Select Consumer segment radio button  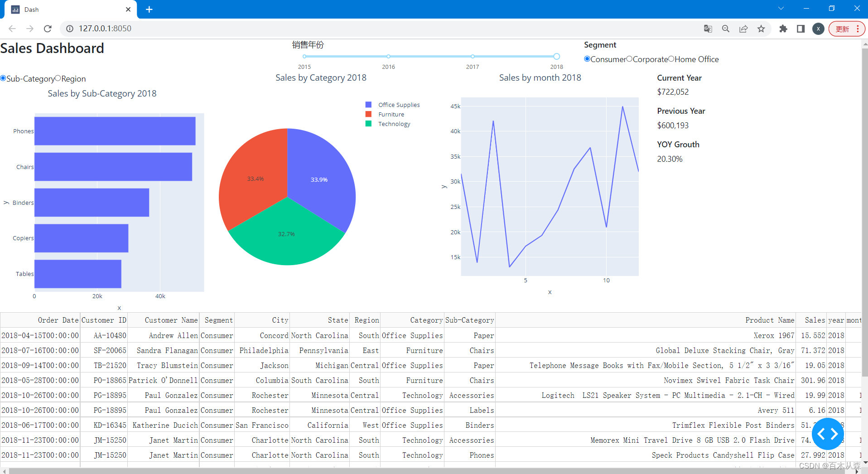[587, 59]
